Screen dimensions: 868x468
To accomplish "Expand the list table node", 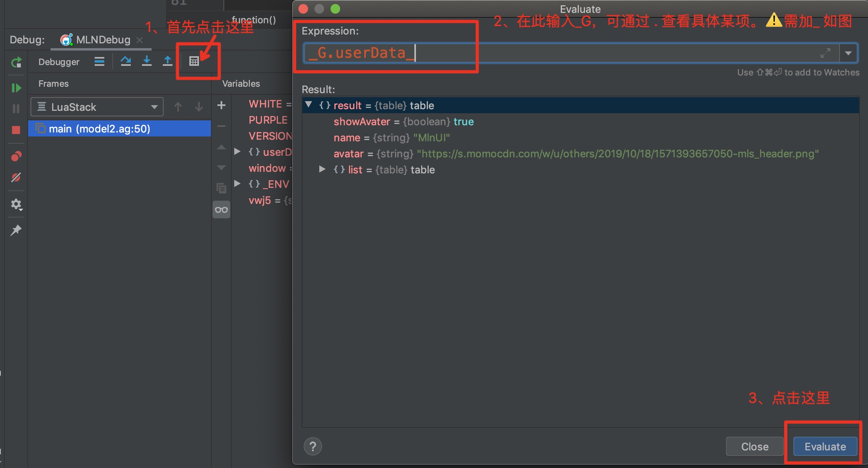I will (322, 169).
